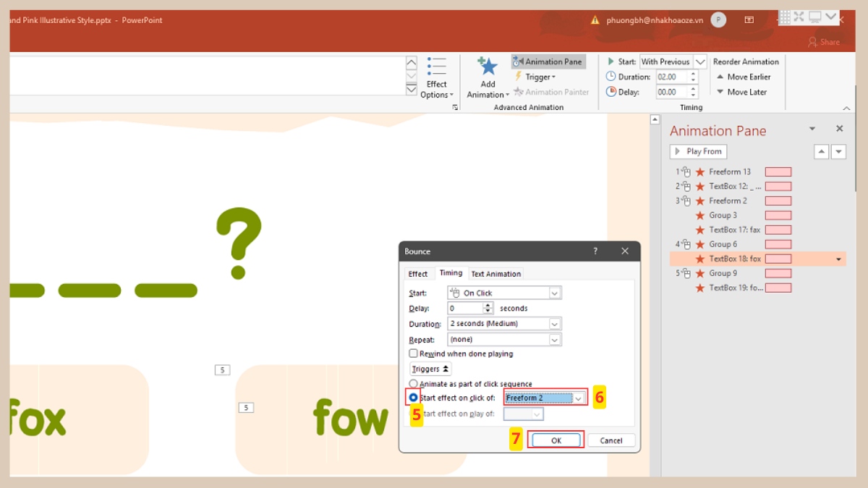Open the Freeform 2 trigger object dropdown
868x488 pixels.
[x=578, y=398]
